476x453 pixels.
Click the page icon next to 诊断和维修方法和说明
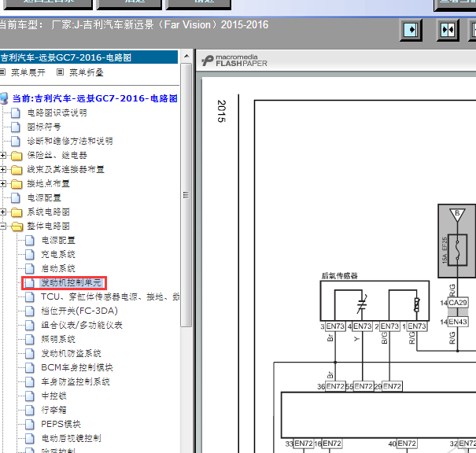tap(16, 141)
